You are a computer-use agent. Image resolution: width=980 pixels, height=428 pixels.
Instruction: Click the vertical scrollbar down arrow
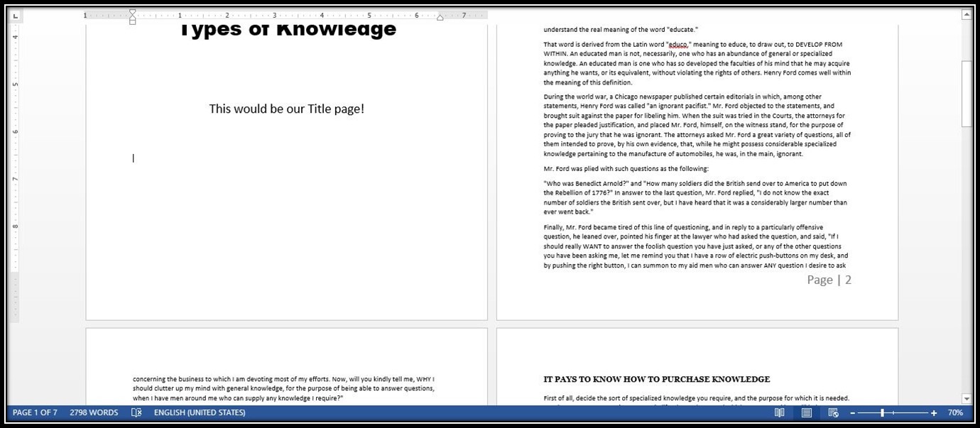pos(967,399)
